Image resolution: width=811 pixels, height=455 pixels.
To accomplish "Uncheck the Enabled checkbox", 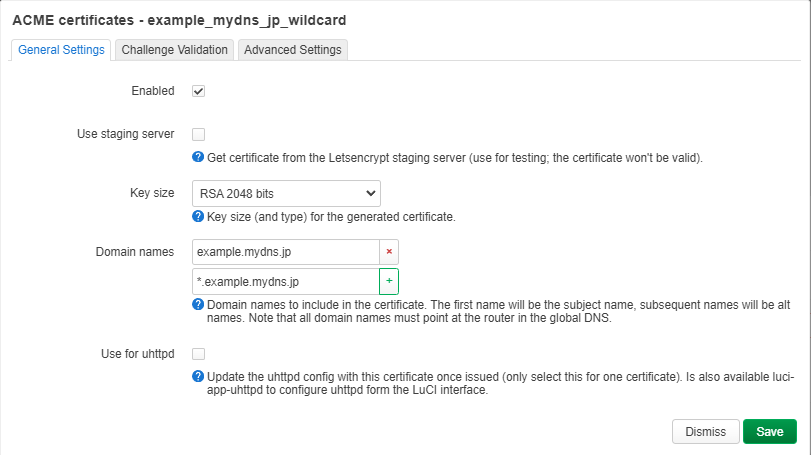I will pyautogui.click(x=198, y=91).
